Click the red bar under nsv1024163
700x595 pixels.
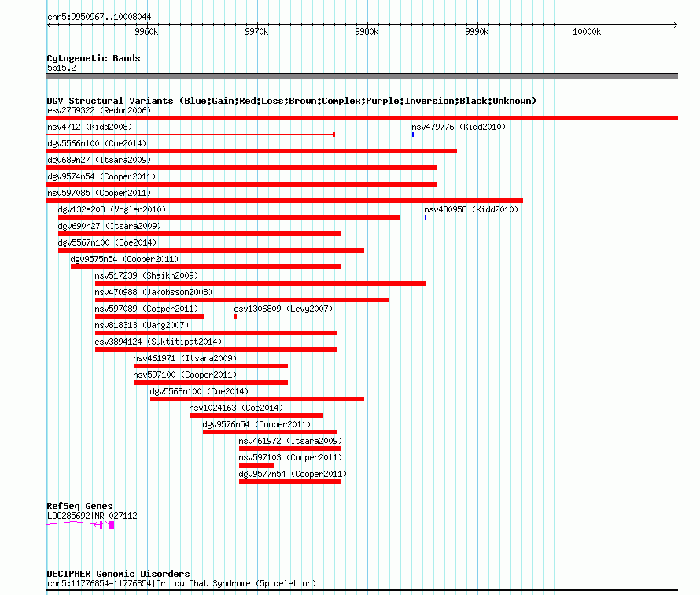click(x=256, y=416)
